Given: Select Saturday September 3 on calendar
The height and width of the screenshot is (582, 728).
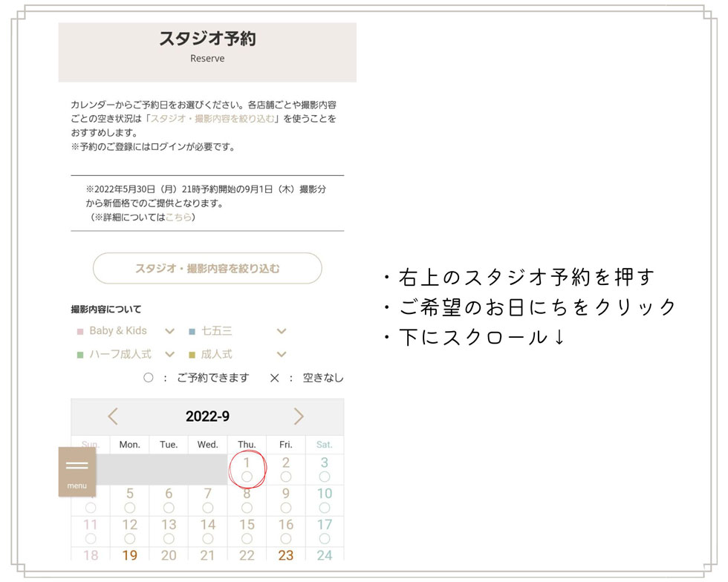Looking at the screenshot, I should coord(325,469).
